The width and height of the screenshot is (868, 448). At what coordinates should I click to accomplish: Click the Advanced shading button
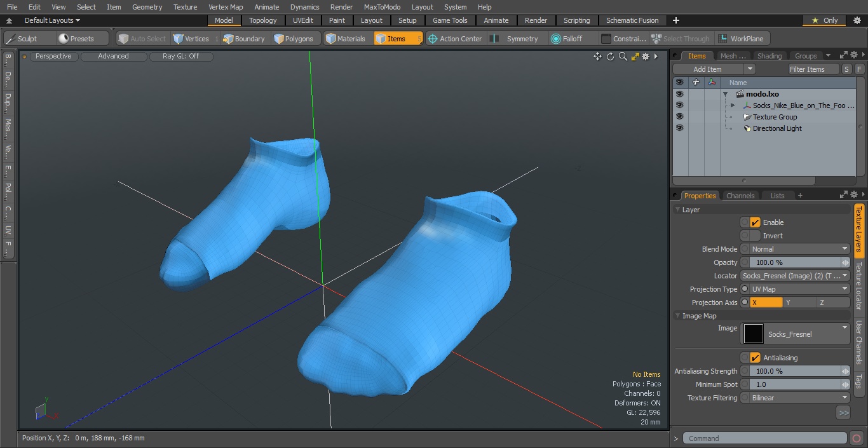tap(113, 57)
